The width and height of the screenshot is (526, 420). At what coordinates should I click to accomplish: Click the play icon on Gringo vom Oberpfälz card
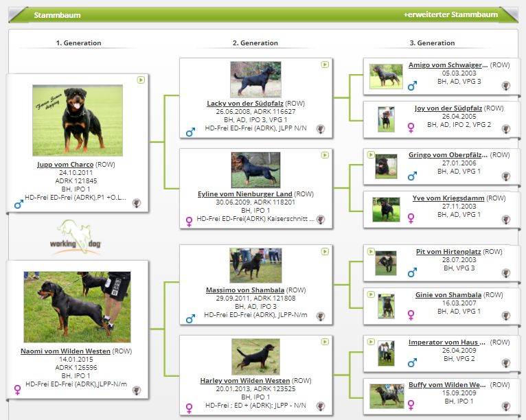(x=371, y=154)
